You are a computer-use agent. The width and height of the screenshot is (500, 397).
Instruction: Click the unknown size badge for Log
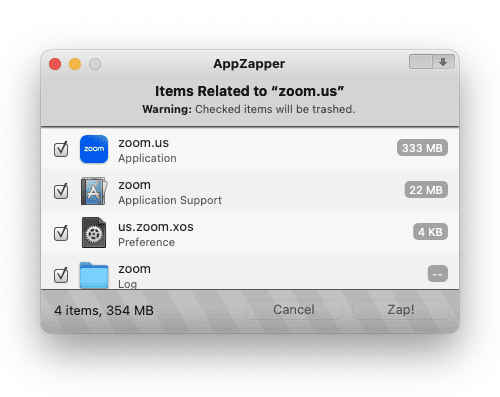[x=438, y=274]
